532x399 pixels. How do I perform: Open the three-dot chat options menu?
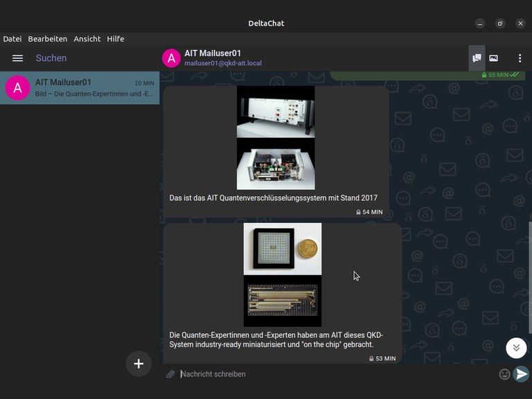520,58
